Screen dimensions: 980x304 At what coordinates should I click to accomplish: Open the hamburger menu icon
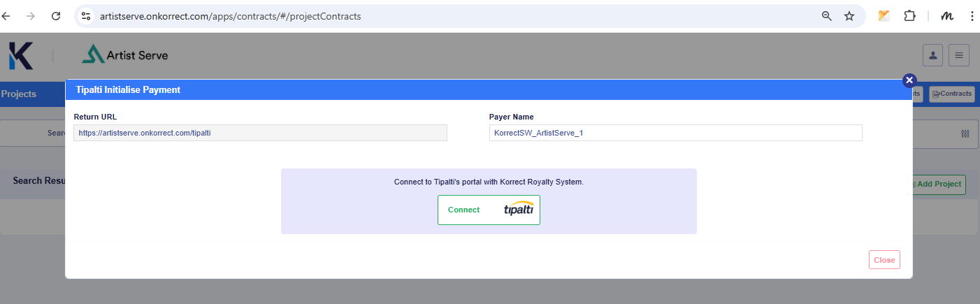pos(959,55)
